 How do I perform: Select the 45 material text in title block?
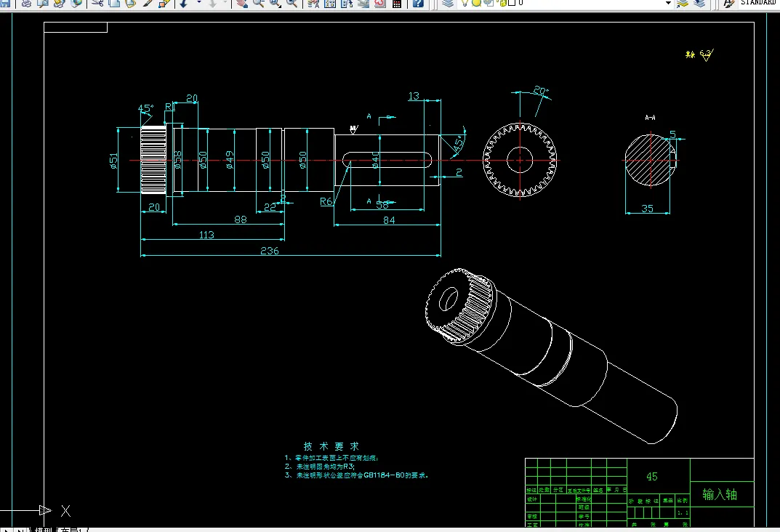click(x=651, y=476)
